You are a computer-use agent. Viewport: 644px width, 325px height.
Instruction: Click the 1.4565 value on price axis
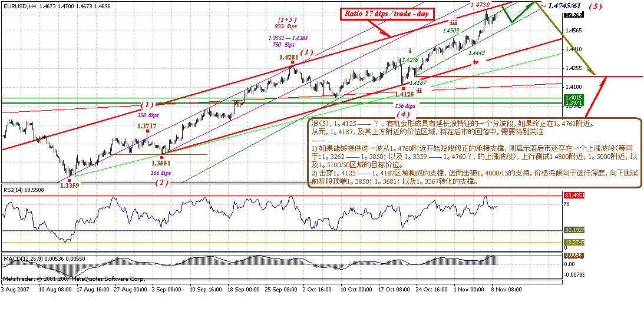(x=574, y=31)
